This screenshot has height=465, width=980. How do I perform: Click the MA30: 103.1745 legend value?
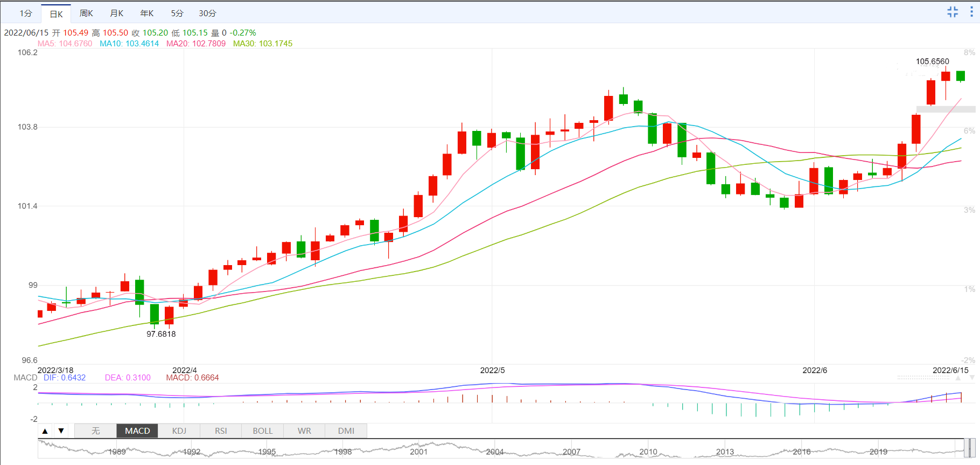tap(263, 44)
